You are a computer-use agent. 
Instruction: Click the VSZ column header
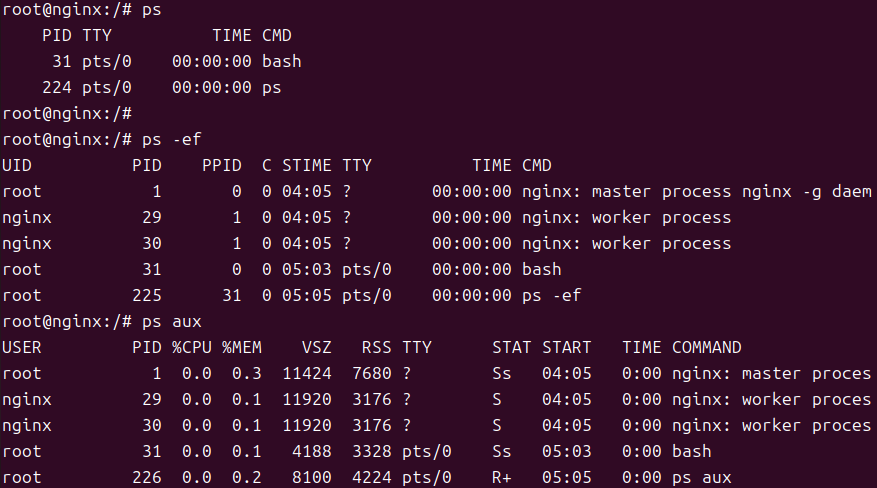click(x=317, y=348)
